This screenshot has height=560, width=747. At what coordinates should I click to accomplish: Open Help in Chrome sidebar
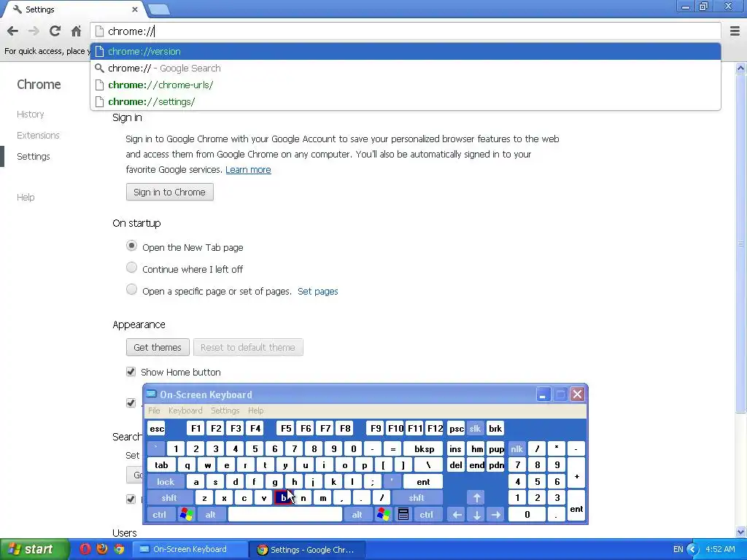point(26,197)
